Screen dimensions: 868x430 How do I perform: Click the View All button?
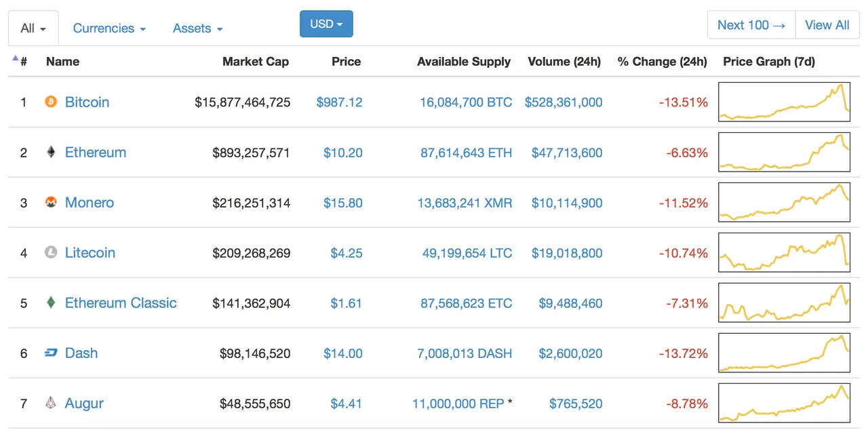(827, 25)
